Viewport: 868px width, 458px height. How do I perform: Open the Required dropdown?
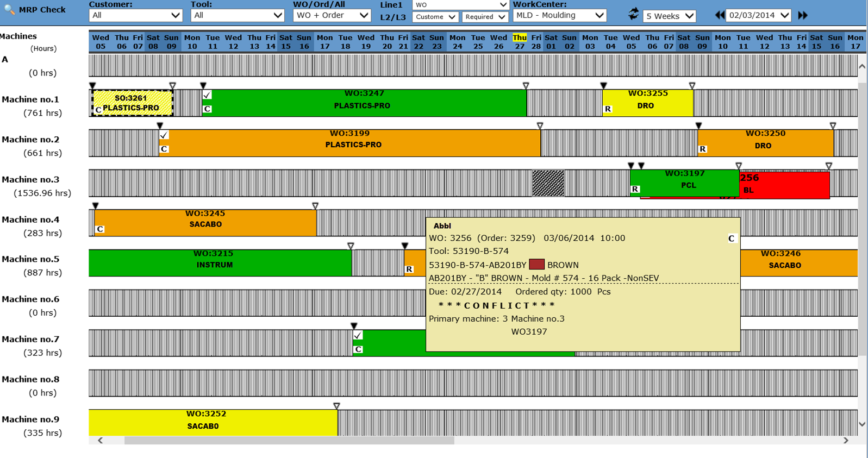pos(485,17)
